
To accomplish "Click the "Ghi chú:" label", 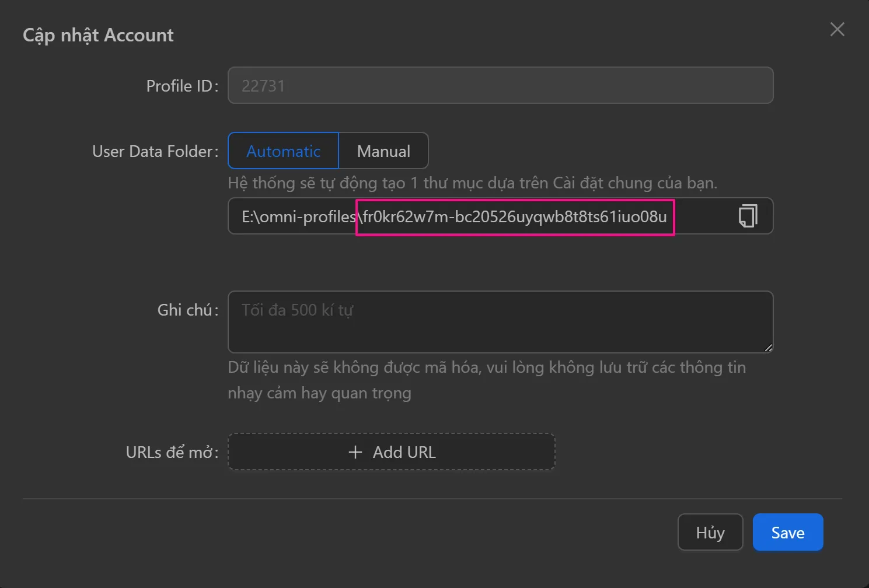I will 187,310.
